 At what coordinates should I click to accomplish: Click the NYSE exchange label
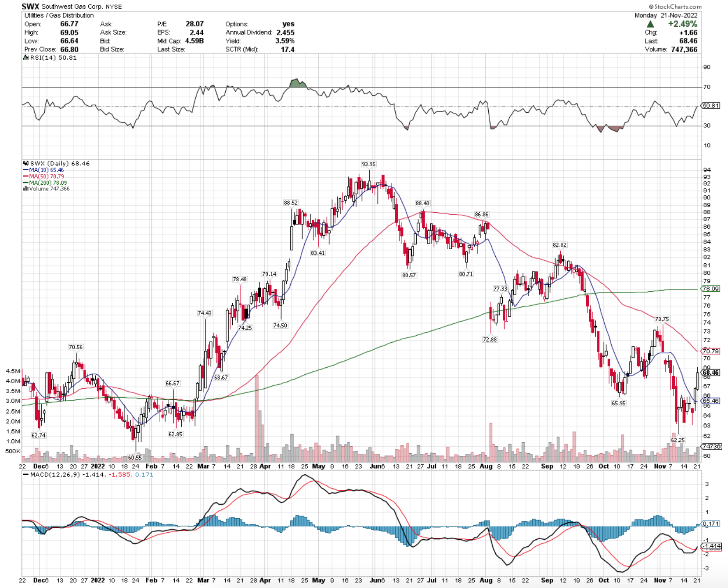[x=114, y=7]
